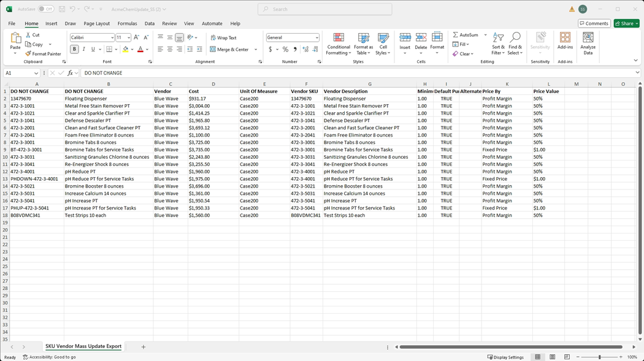Click the Clear button in Editing
This screenshot has height=361, width=644.
pos(463,54)
